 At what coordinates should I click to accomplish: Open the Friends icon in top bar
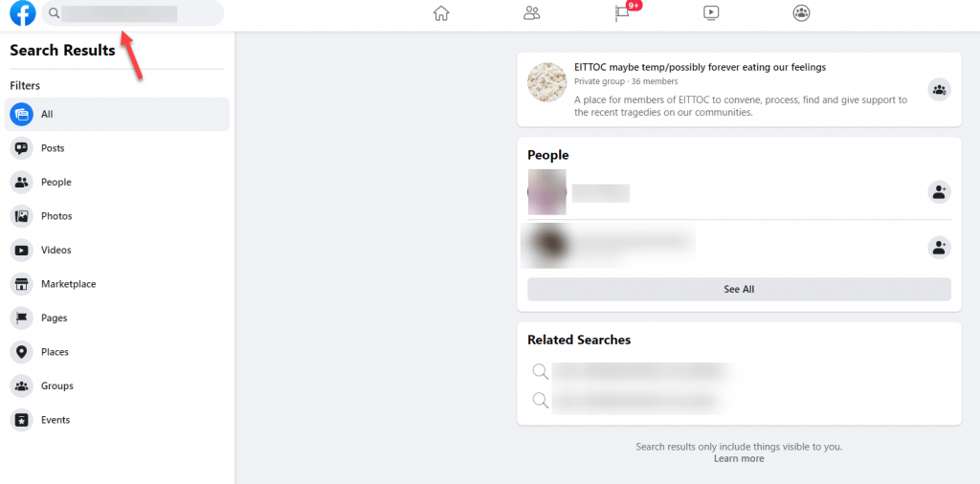click(532, 13)
